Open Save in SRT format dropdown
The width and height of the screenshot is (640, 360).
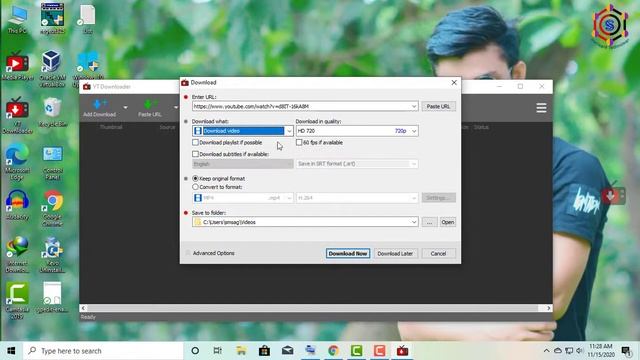tap(357, 164)
